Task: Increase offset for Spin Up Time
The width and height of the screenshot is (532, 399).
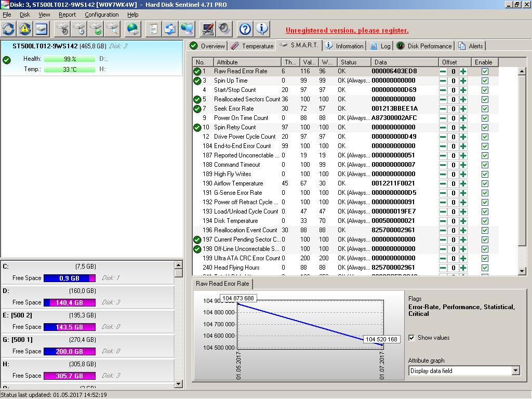Action: 463,81
